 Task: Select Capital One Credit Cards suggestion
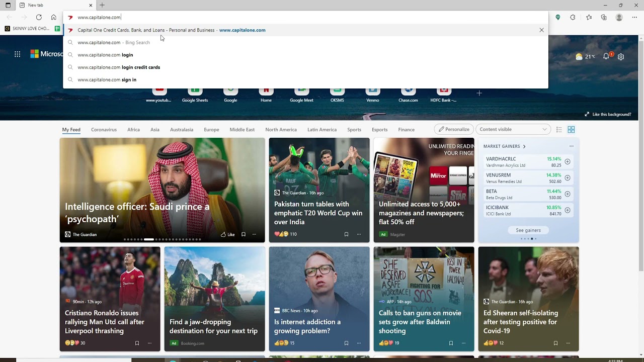(306, 30)
